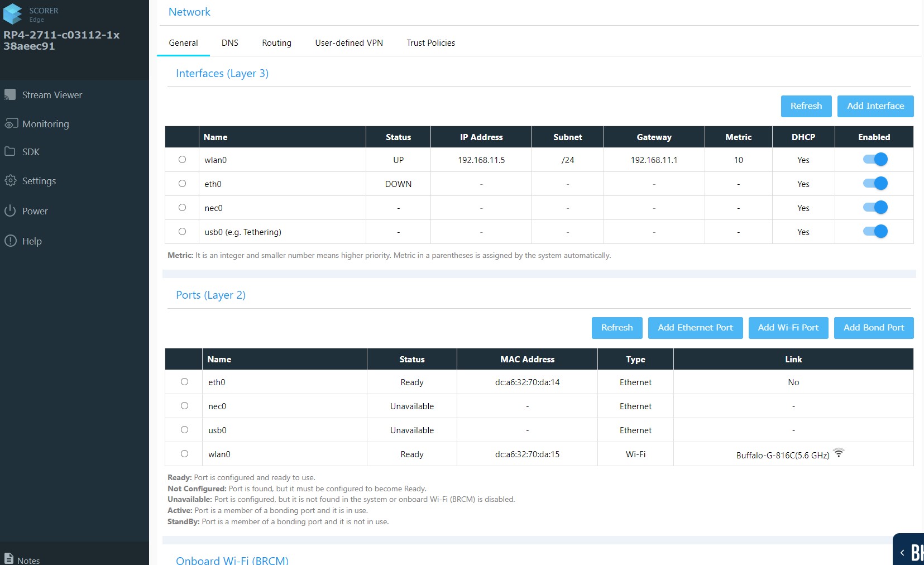The height and width of the screenshot is (565, 924).
Task: Disable the wlan0 interface toggle
Action: click(x=875, y=160)
